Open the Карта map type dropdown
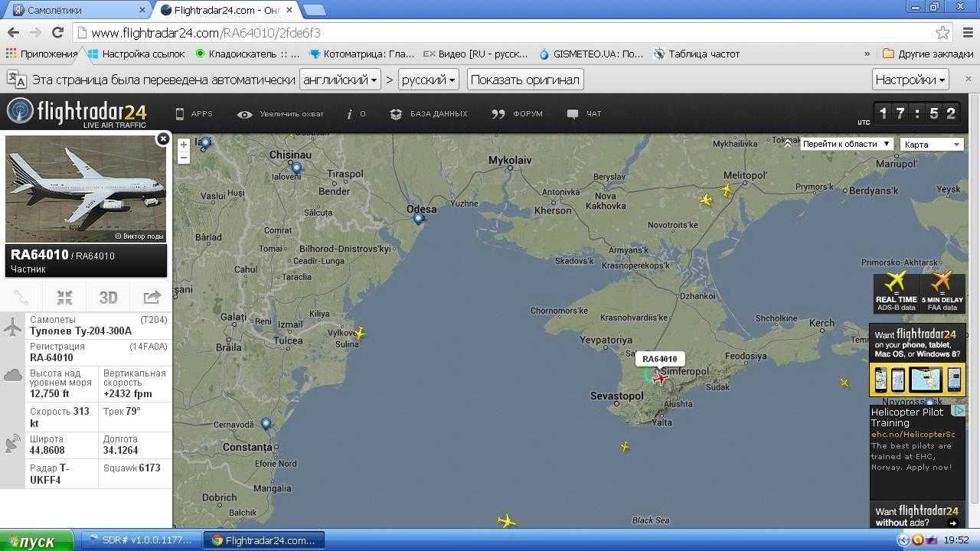Viewport: 980px width, 551px height. 932,144
